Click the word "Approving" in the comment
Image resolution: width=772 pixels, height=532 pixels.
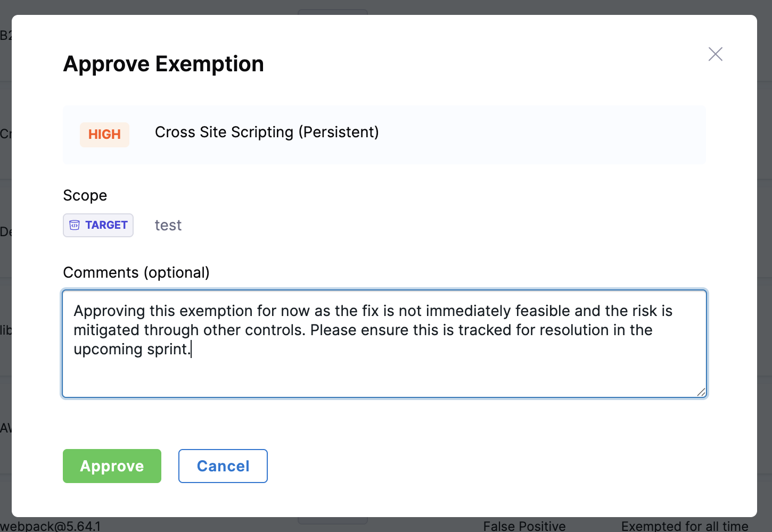point(109,311)
